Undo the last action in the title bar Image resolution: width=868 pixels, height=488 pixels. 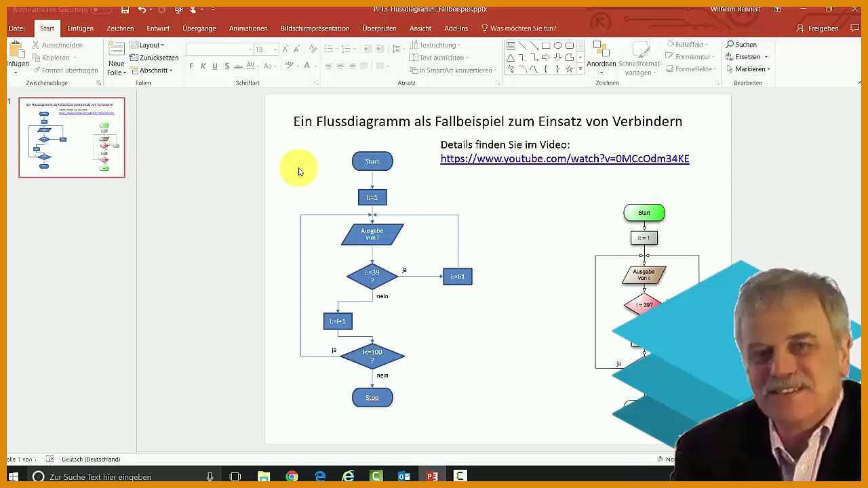tap(141, 9)
